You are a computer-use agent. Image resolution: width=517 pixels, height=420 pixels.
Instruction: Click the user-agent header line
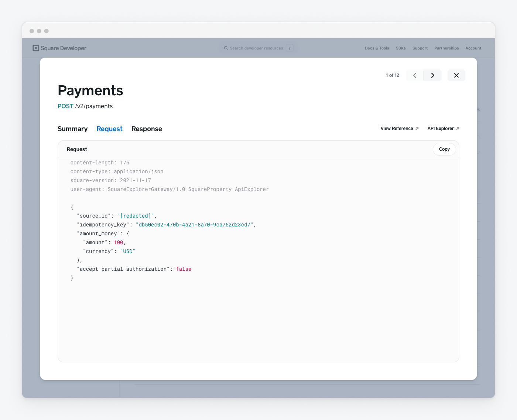tap(170, 189)
